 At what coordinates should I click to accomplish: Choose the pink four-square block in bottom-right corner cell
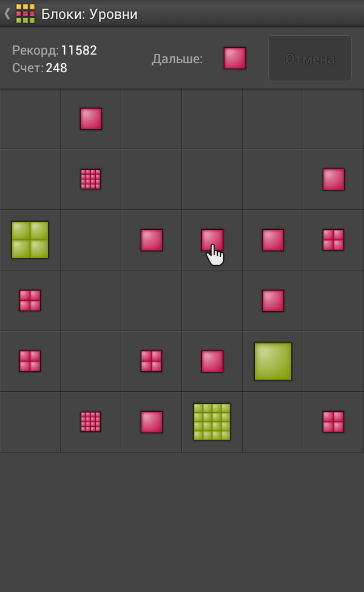click(x=334, y=422)
